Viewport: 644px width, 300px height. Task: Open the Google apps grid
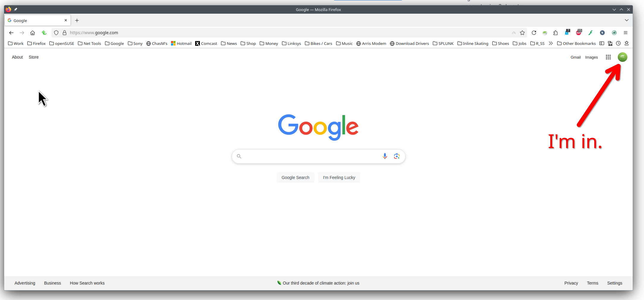(608, 57)
